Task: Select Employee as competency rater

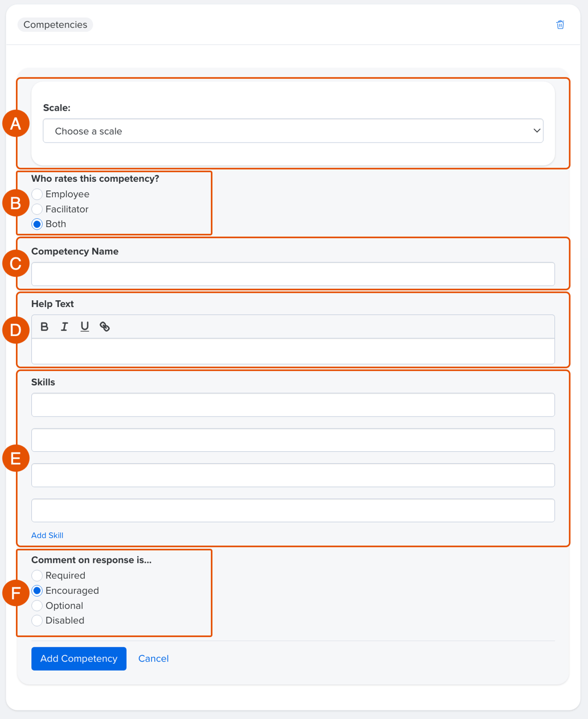Action: [x=37, y=194]
